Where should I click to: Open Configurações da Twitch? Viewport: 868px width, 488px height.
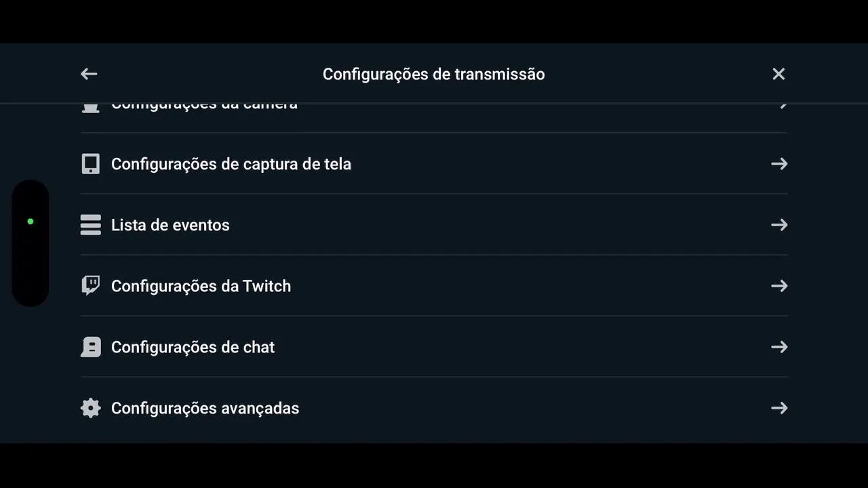(201, 286)
